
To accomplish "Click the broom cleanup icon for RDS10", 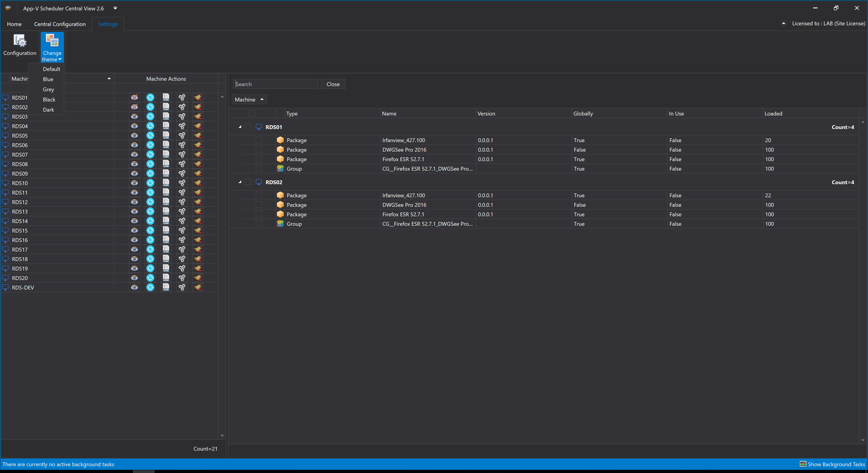I will coord(198,183).
